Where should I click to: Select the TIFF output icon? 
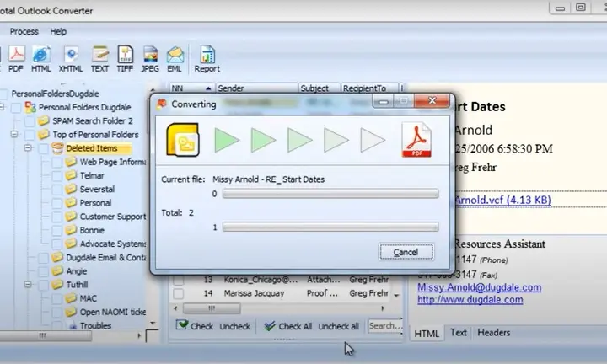[125, 57]
